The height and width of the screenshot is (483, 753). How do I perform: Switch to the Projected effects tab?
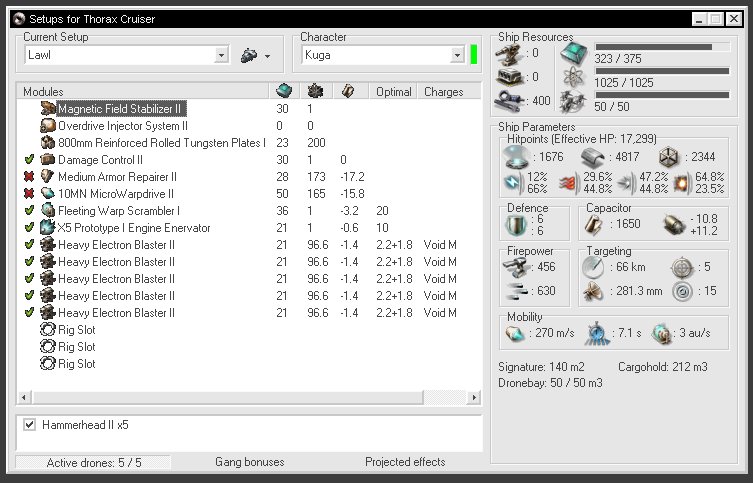pos(405,462)
